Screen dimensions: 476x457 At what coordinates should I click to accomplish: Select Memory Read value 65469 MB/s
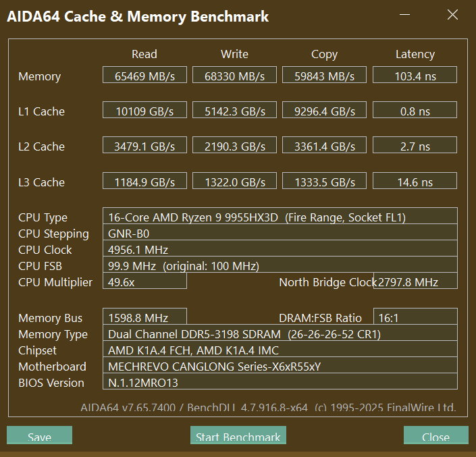[x=144, y=75]
